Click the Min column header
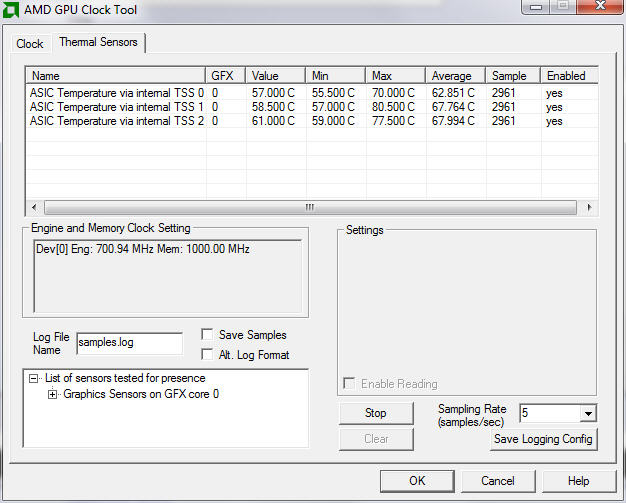The width and height of the screenshot is (626, 503). coord(335,75)
